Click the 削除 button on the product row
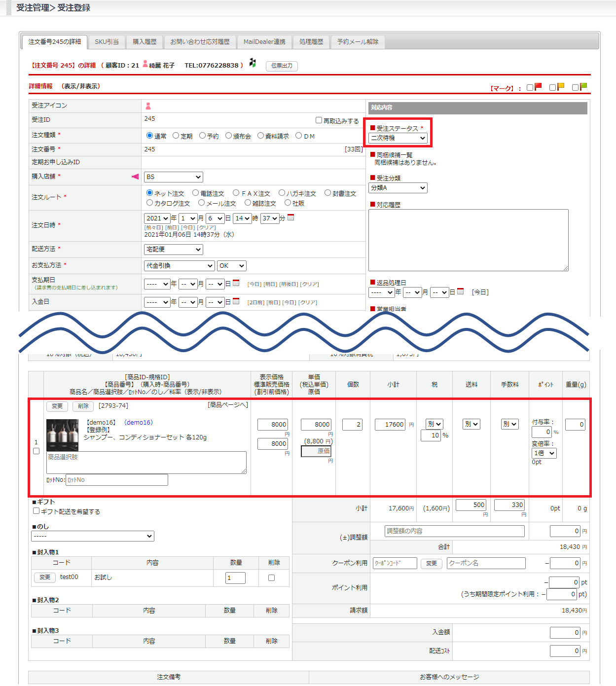This screenshot has height=686, width=616. coord(83,406)
